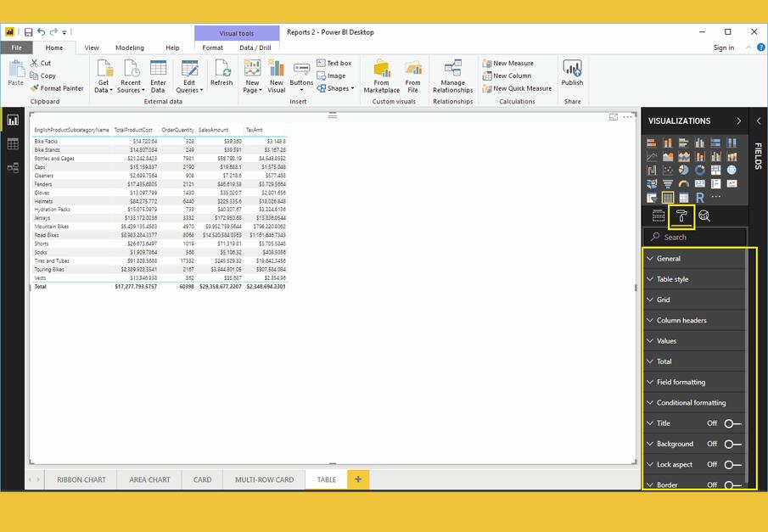Click the Sign in link
The image size is (768, 532).
723,48
